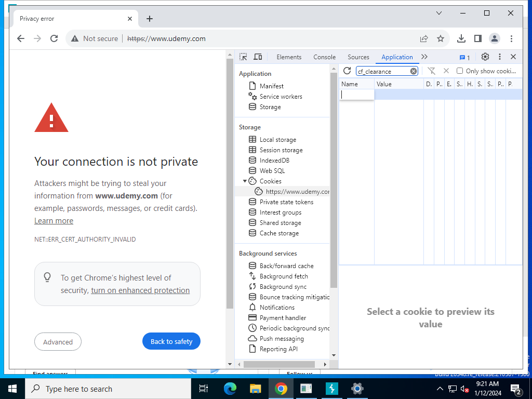Open Reporting API item
532x399 pixels.
[x=278, y=349]
